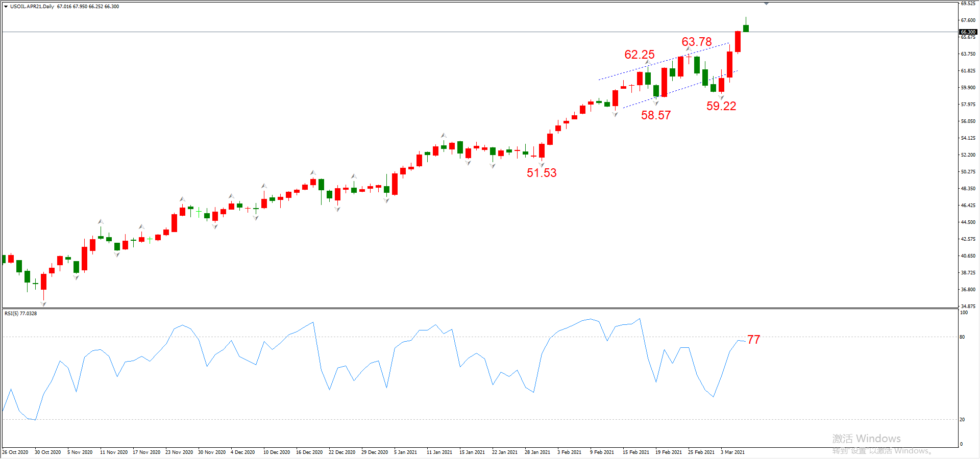This screenshot has width=980, height=459.
Task: Click the 17 Nov 2020 date label
Action: 146,452
